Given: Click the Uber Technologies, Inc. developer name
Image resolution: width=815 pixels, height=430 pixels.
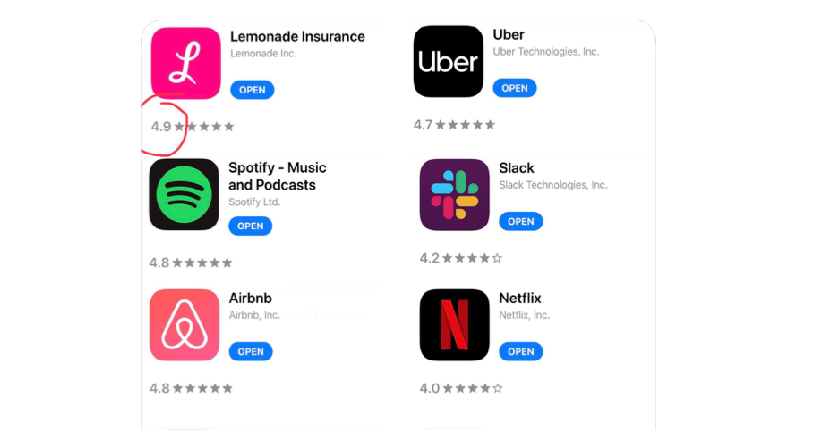Looking at the screenshot, I should point(546,52).
